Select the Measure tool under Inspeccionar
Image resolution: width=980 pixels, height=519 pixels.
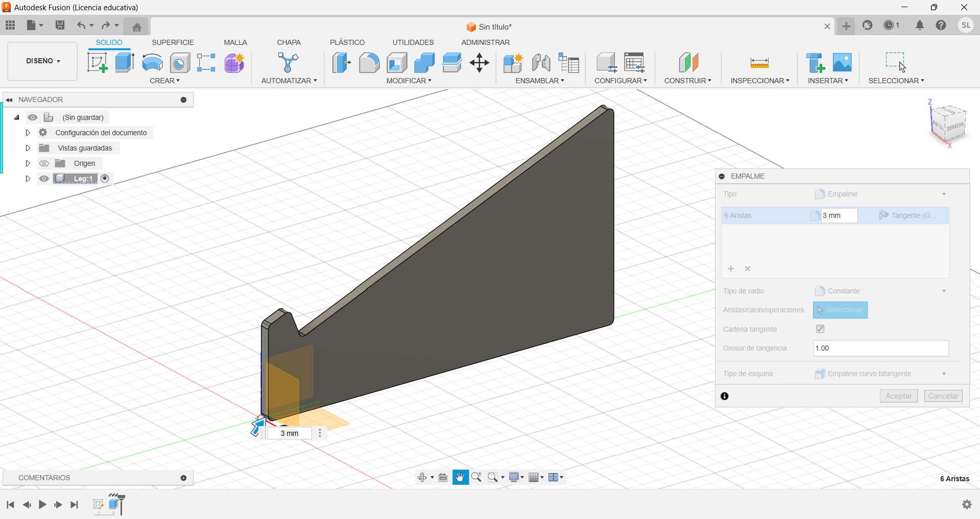[759, 63]
